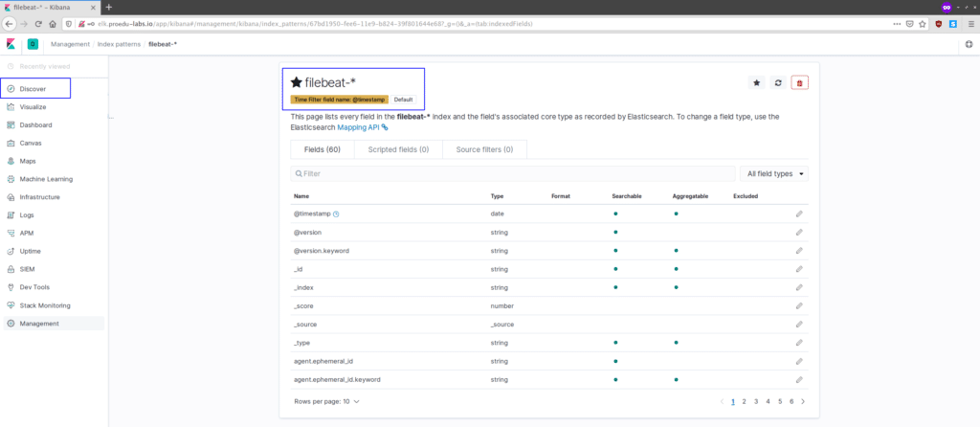980x427 pixels.
Task: Type in the fields Filter box
Action: (512, 174)
